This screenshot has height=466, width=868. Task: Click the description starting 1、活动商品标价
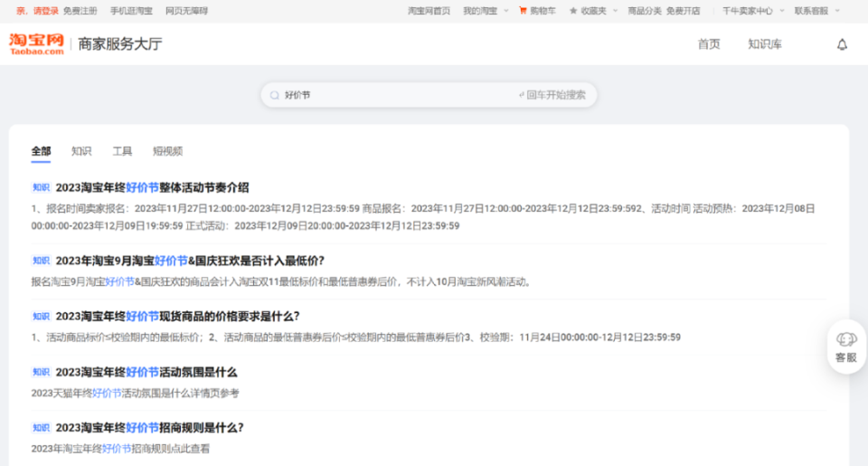pyautogui.click(x=356, y=338)
